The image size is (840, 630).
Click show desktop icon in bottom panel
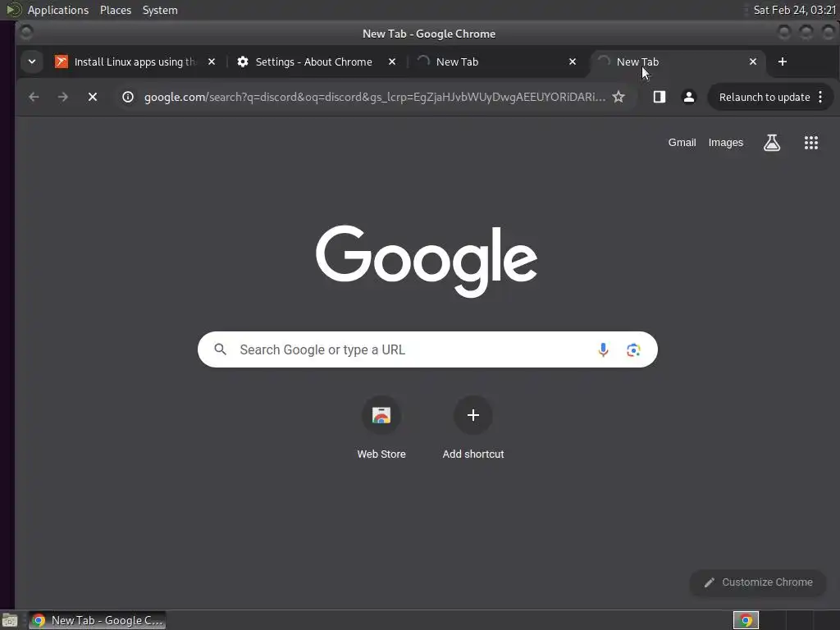coord(10,620)
